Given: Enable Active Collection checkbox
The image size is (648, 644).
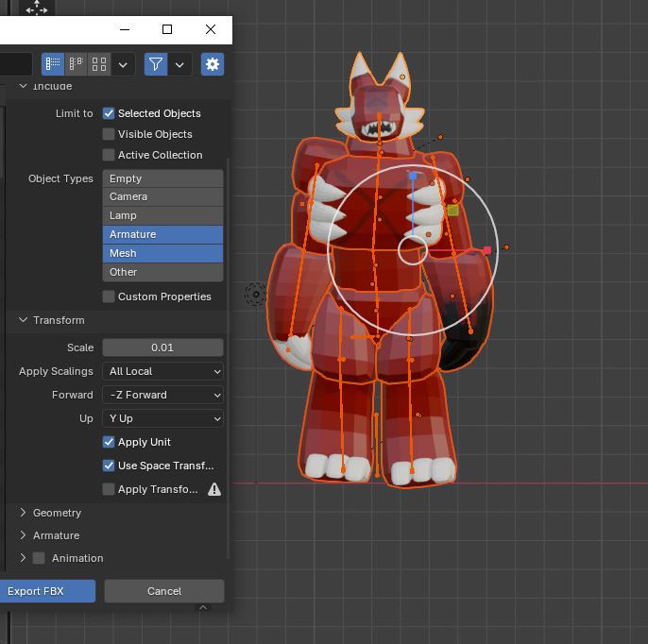Looking at the screenshot, I should [x=109, y=155].
